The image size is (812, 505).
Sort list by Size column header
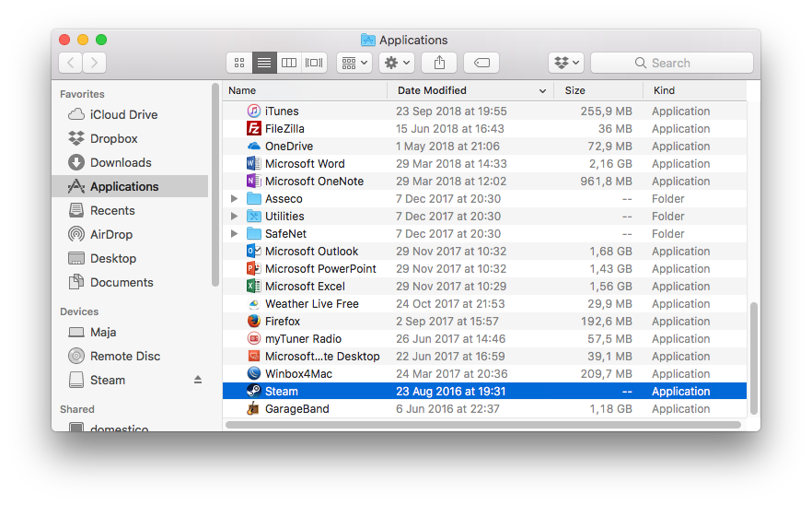click(x=575, y=90)
